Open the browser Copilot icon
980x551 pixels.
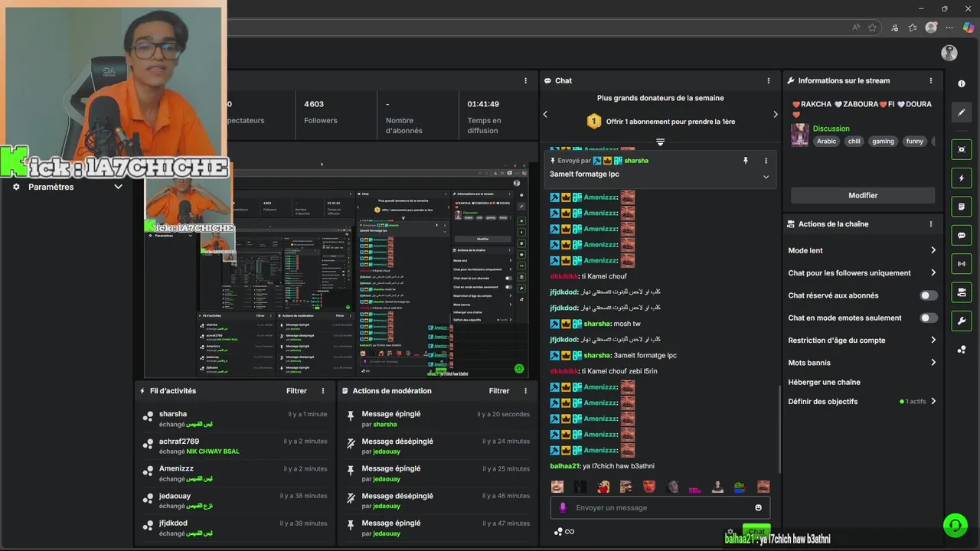click(969, 28)
